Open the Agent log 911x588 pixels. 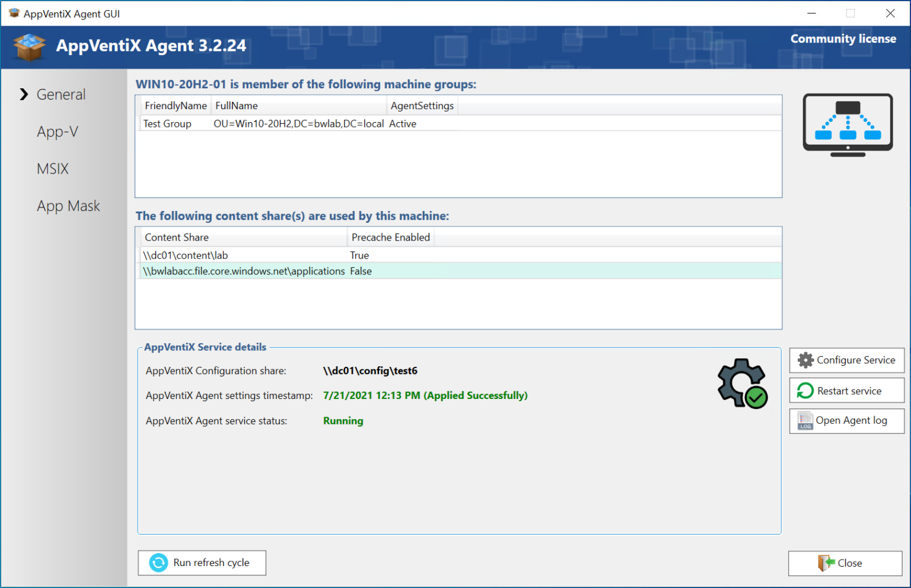point(846,421)
